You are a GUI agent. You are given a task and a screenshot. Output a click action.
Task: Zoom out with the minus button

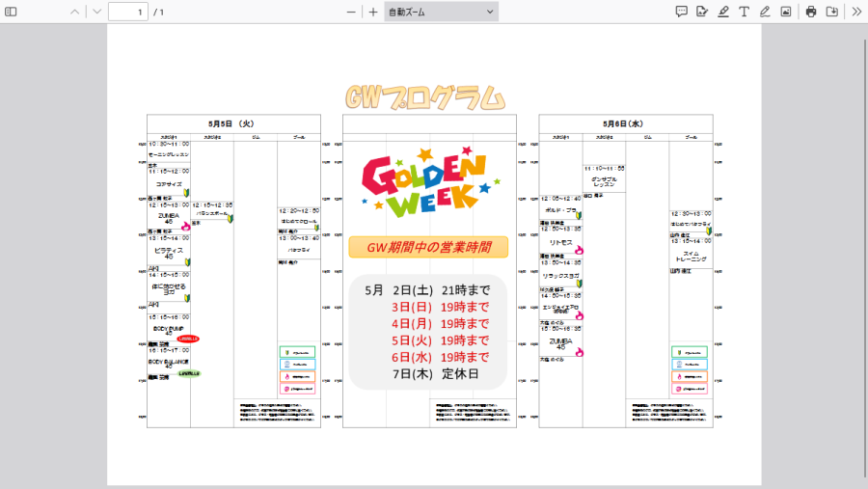click(351, 12)
